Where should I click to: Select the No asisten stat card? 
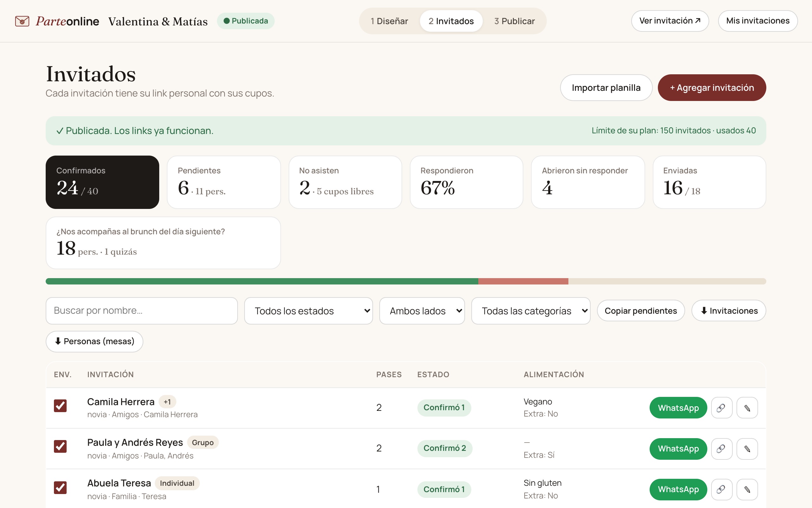(345, 182)
